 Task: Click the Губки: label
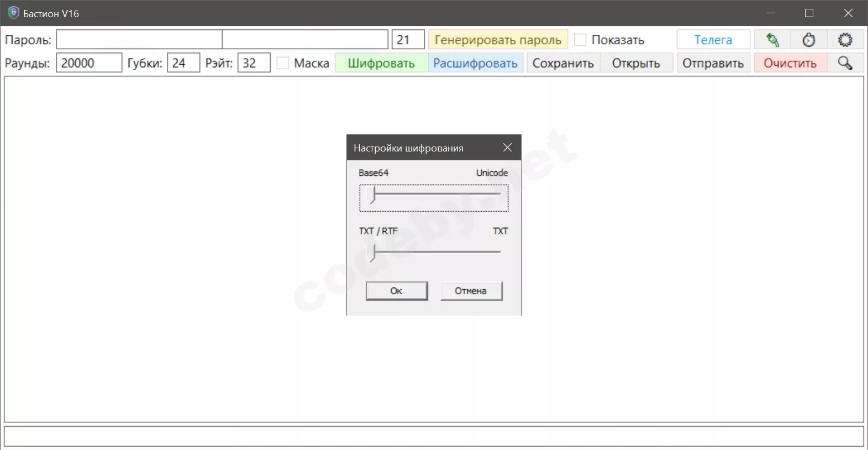[x=145, y=63]
